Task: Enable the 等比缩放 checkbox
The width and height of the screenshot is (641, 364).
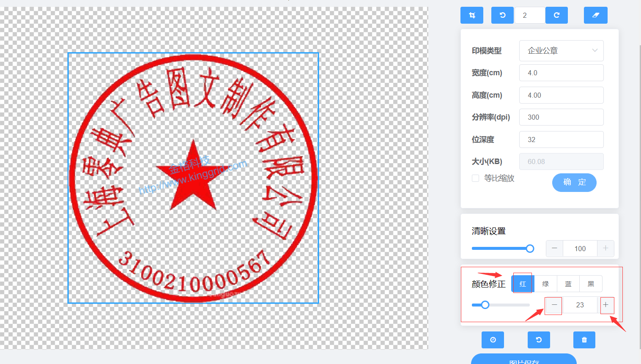Action: pyautogui.click(x=476, y=178)
